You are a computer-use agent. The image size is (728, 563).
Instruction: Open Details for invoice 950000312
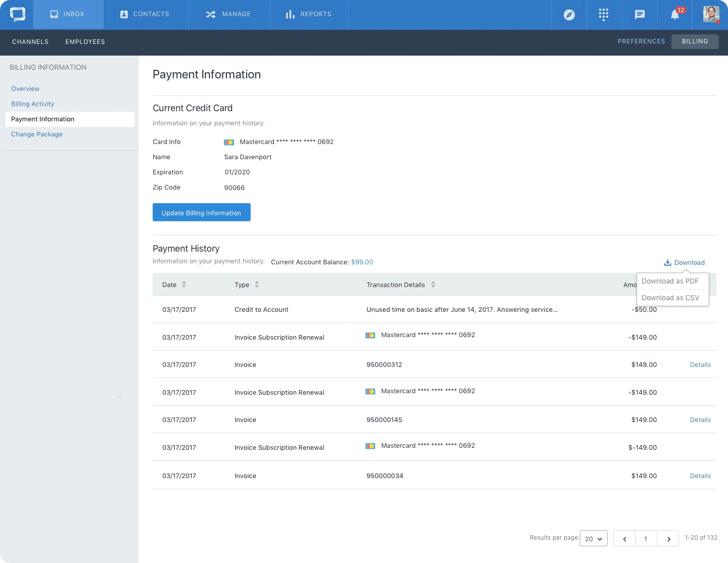point(700,364)
